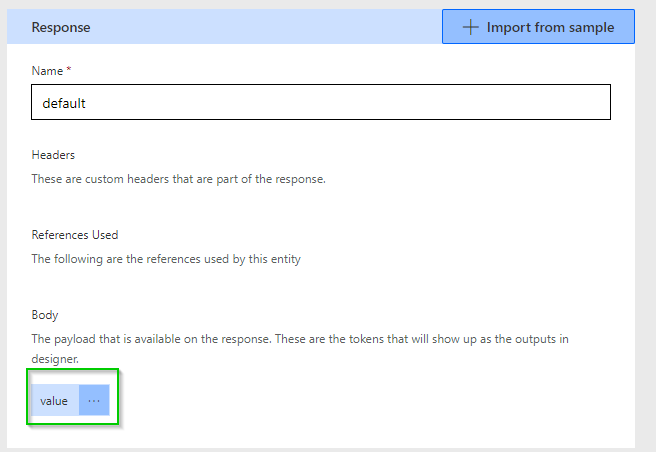656x452 pixels.
Task: Click the blue Response header bar background
Action: click(x=250, y=27)
